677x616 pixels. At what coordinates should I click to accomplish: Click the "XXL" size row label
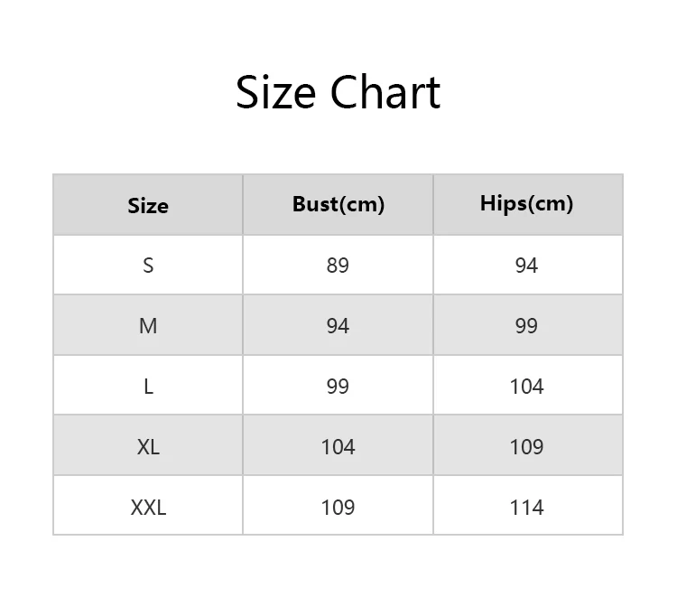(x=148, y=508)
